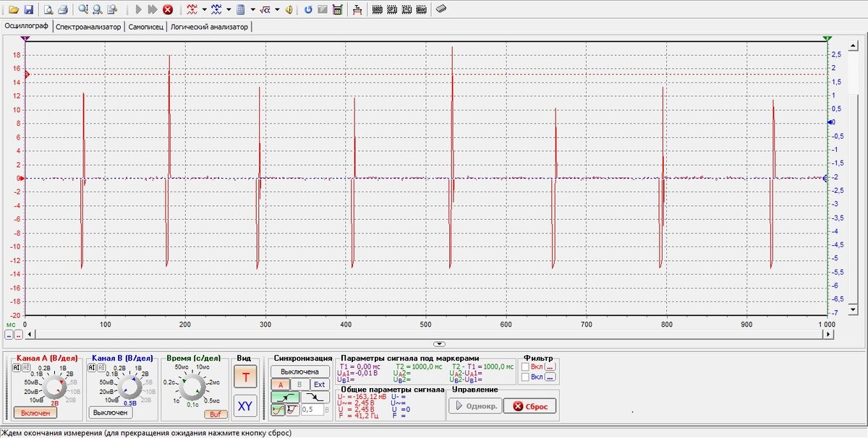Click the red trigger level marker on left axis

26,74
